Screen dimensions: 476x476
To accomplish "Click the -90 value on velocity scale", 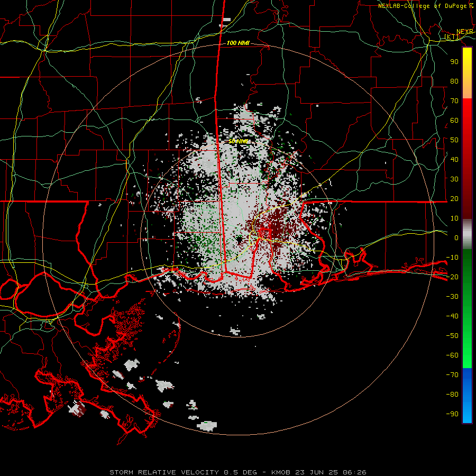I will [452, 414].
